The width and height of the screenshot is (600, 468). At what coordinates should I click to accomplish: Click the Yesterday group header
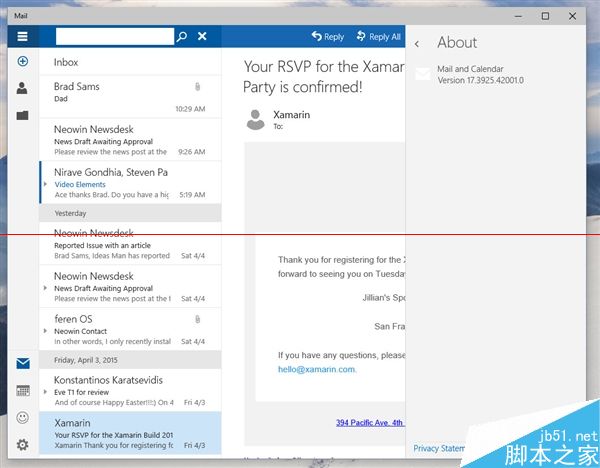pos(130,213)
